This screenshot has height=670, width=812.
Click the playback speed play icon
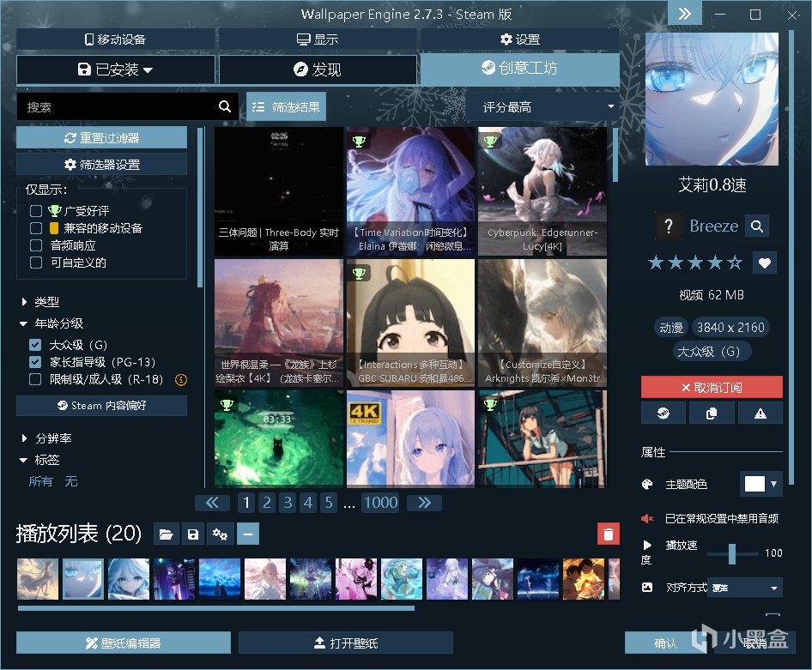pos(647,545)
